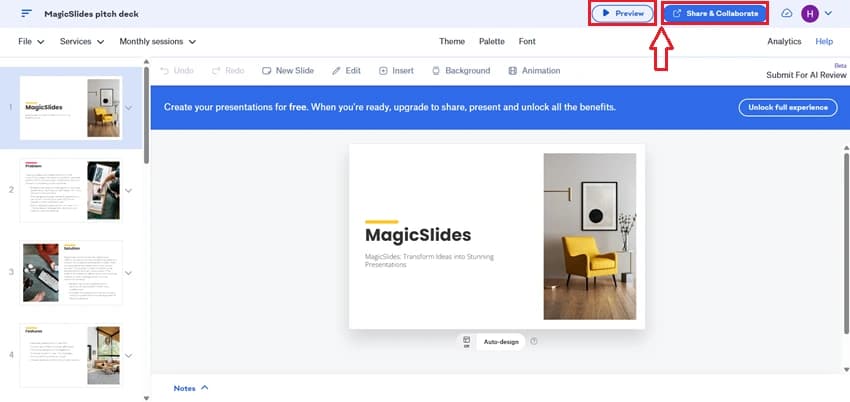Viewport: 850px width, 402px height.
Task: Click the yellow chair image on slide
Action: 590,236
